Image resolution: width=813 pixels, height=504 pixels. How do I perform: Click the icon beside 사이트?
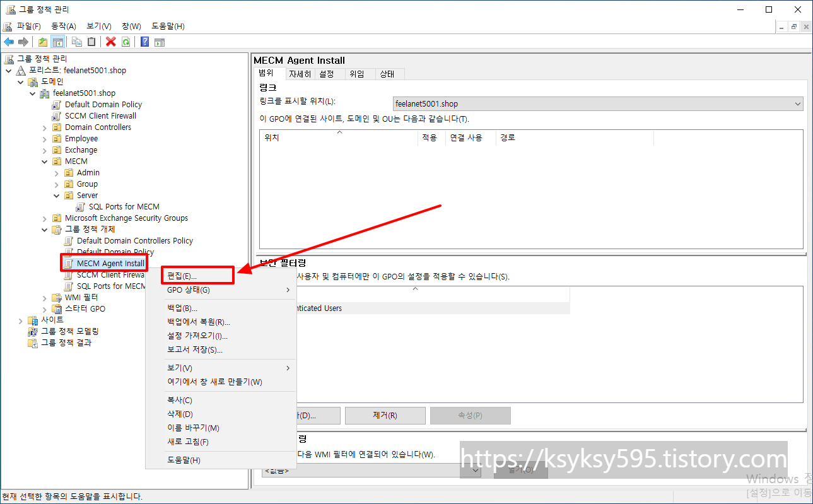pyautogui.click(x=33, y=320)
